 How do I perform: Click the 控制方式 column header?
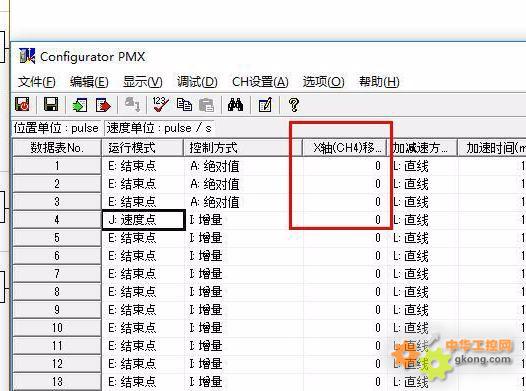pyautogui.click(x=243, y=148)
